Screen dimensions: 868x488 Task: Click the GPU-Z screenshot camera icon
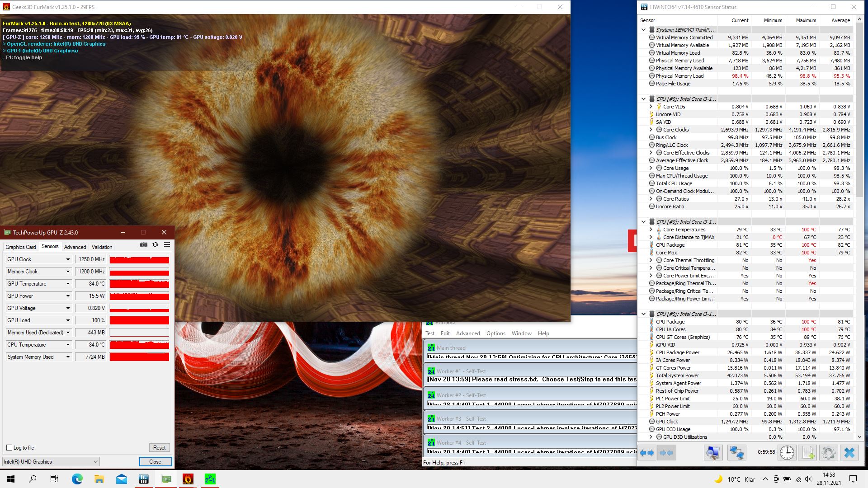(x=144, y=244)
